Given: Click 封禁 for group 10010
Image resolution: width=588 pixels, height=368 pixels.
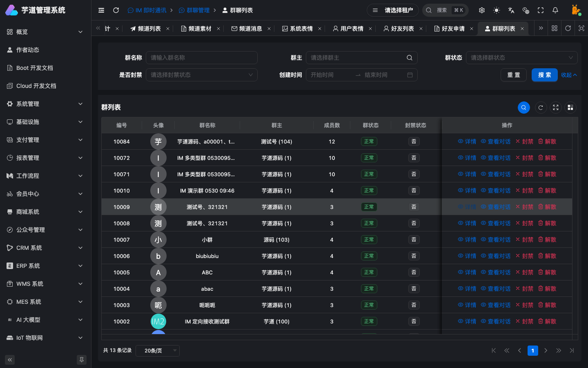Looking at the screenshot, I should [x=524, y=191].
